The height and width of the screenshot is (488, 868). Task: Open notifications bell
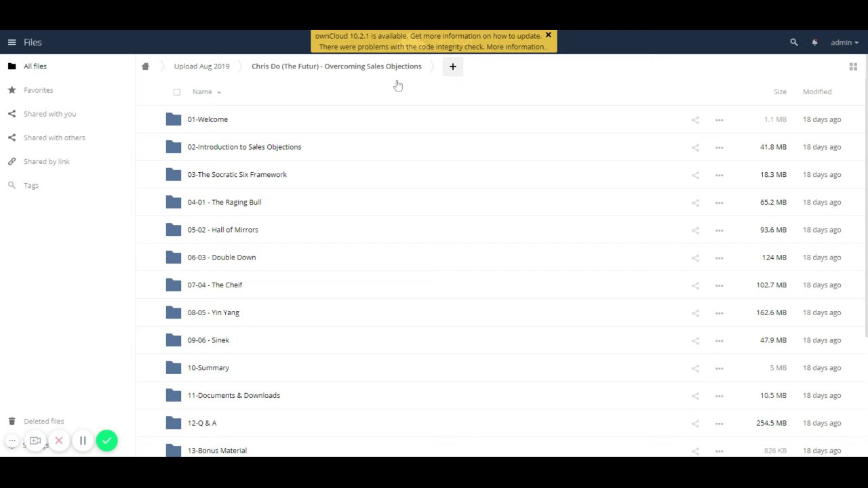(x=814, y=42)
